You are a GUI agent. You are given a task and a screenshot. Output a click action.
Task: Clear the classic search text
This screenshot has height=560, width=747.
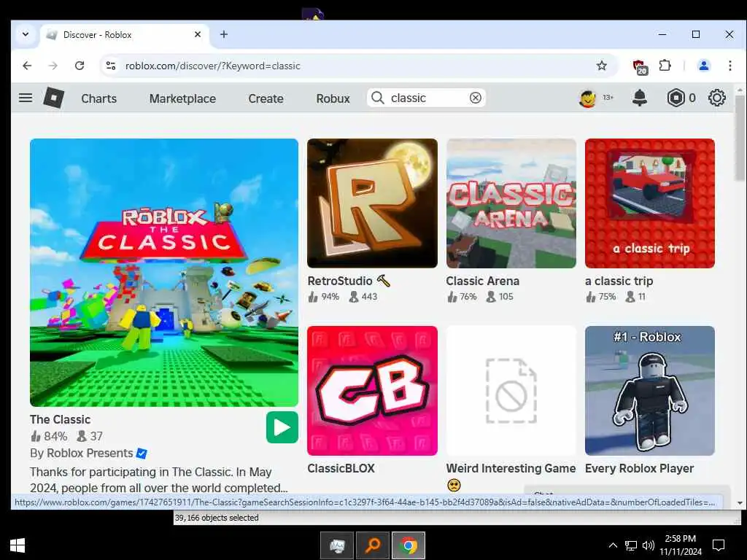coord(476,98)
